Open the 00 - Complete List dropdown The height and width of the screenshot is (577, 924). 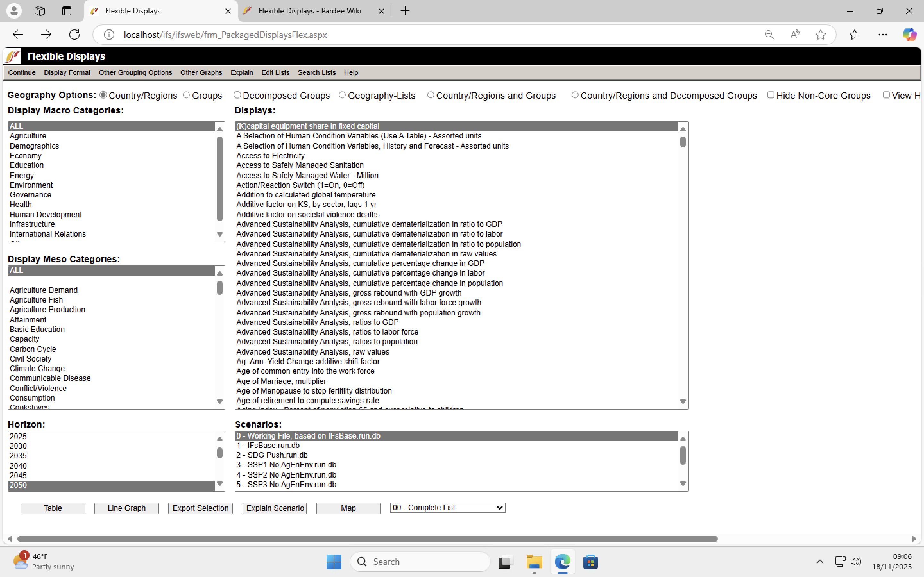(448, 507)
